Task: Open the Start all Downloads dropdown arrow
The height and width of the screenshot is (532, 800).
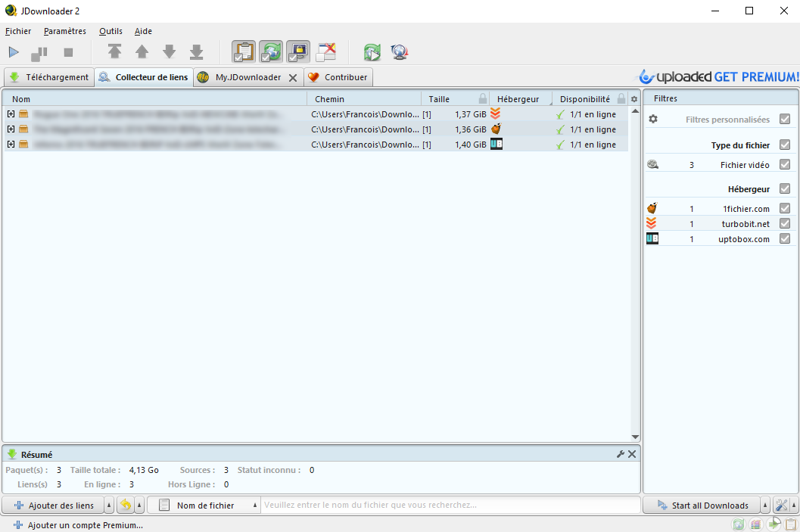Action: (x=765, y=505)
